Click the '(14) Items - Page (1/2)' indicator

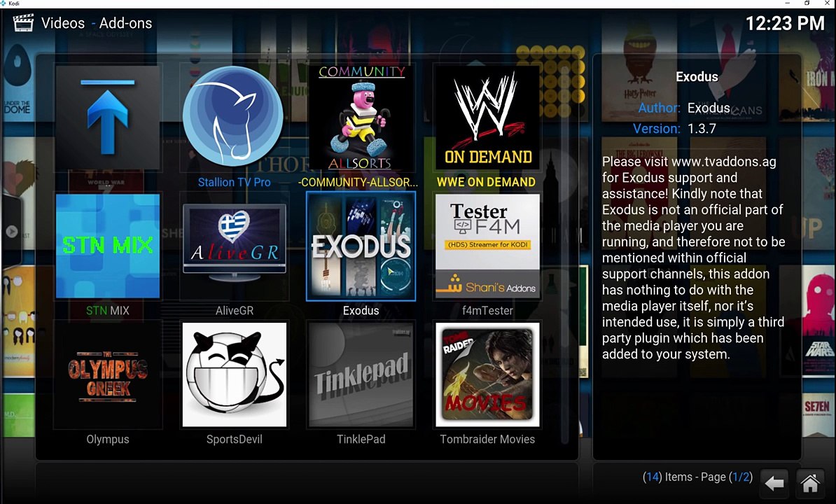pos(697,477)
